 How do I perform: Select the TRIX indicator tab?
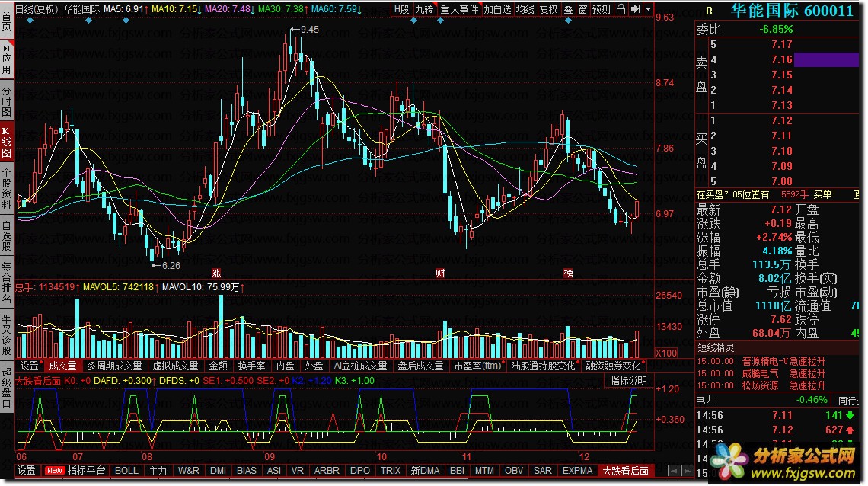[391, 471]
